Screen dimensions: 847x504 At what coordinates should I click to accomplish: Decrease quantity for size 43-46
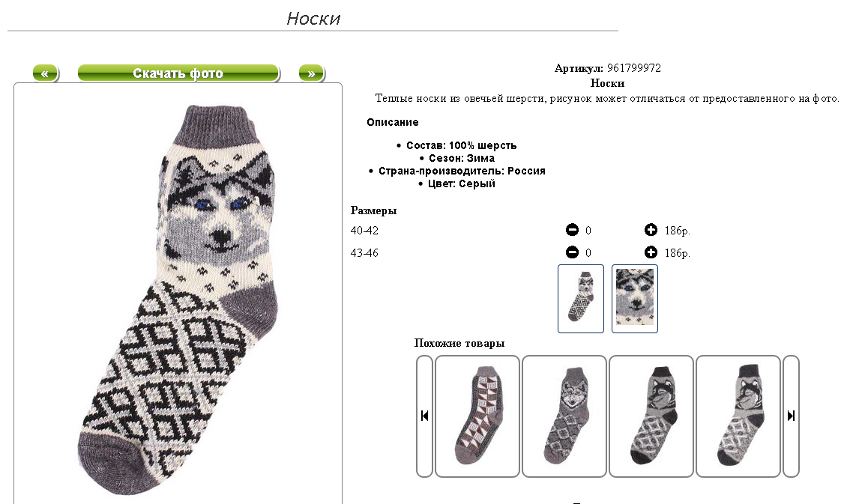click(x=572, y=252)
